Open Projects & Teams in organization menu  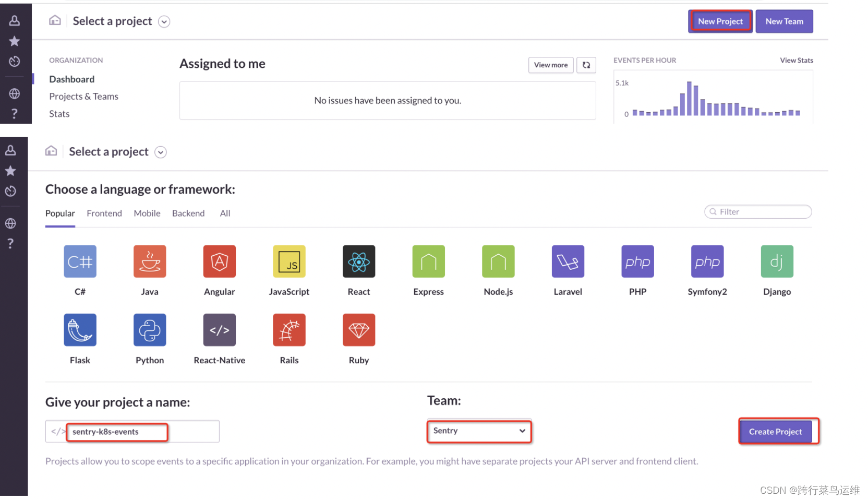tap(83, 97)
